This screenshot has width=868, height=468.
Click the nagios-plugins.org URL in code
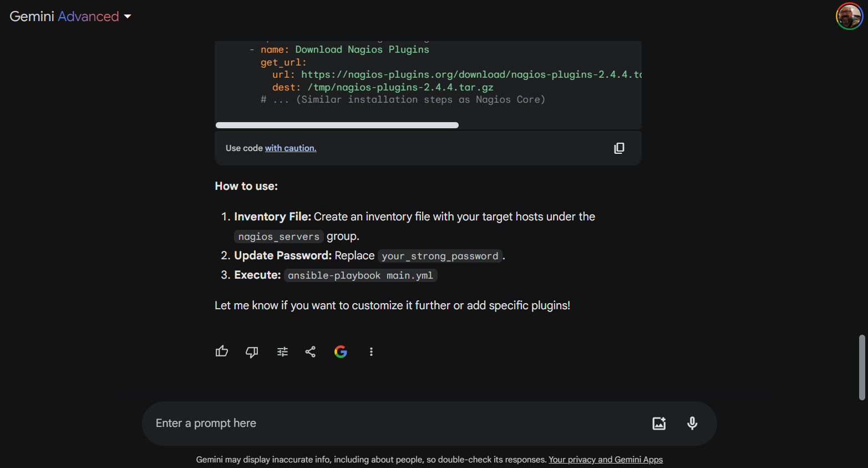pos(471,74)
